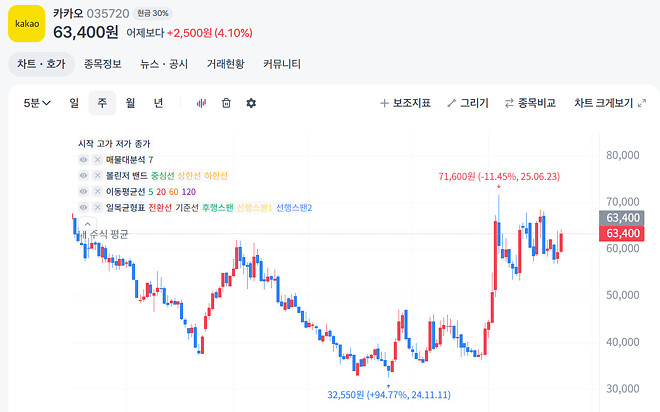Image resolution: width=660 pixels, height=412 pixels.
Task: Collapse the indicator legend chevron
Action: point(88,224)
